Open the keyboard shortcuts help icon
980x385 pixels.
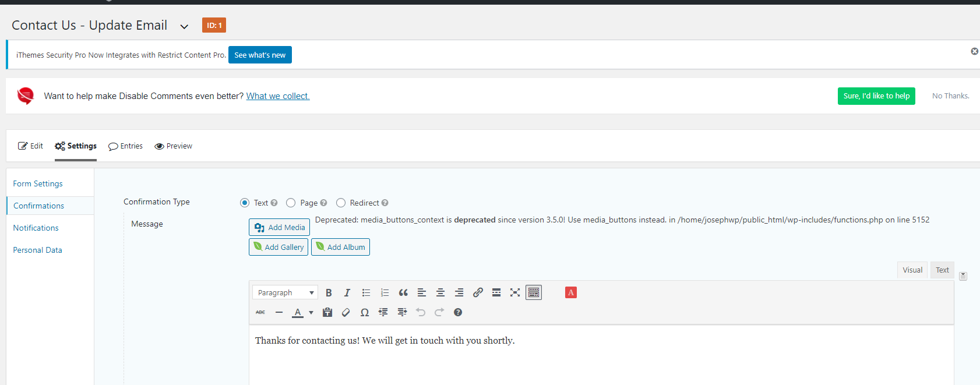pos(458,313)
